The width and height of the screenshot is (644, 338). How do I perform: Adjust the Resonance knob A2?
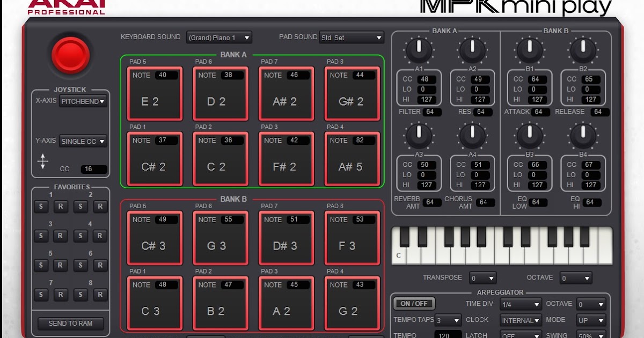[472, 50]
